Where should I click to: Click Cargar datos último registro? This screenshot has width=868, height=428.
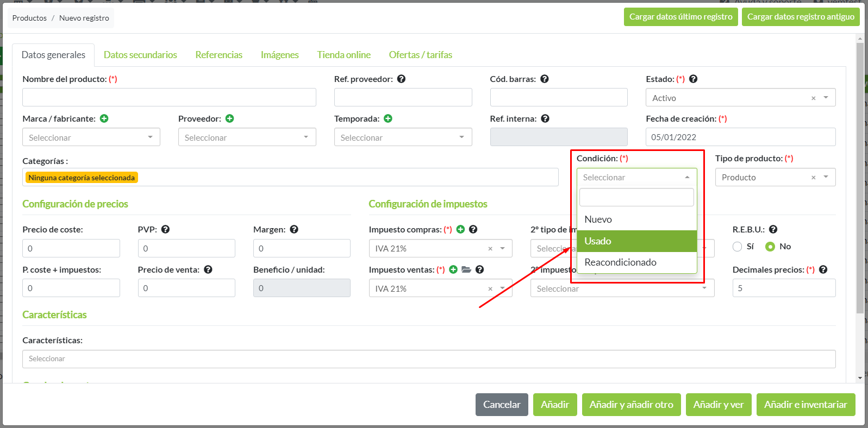(x=680, y=17)
